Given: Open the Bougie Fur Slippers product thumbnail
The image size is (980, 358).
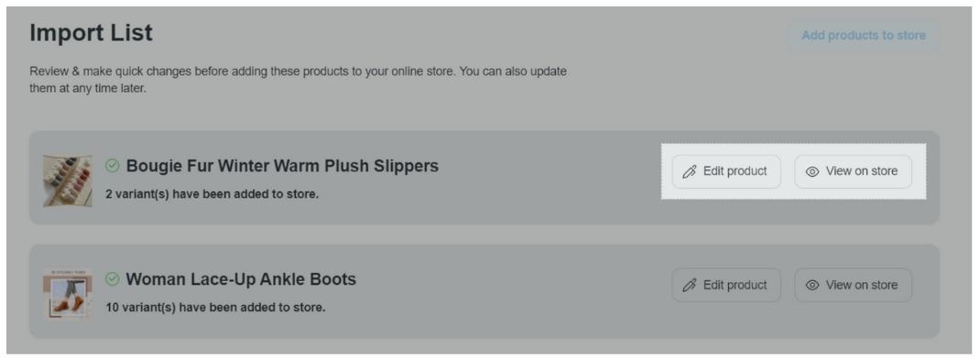Looking at the screenshot, I should click(x=68, y=181).
